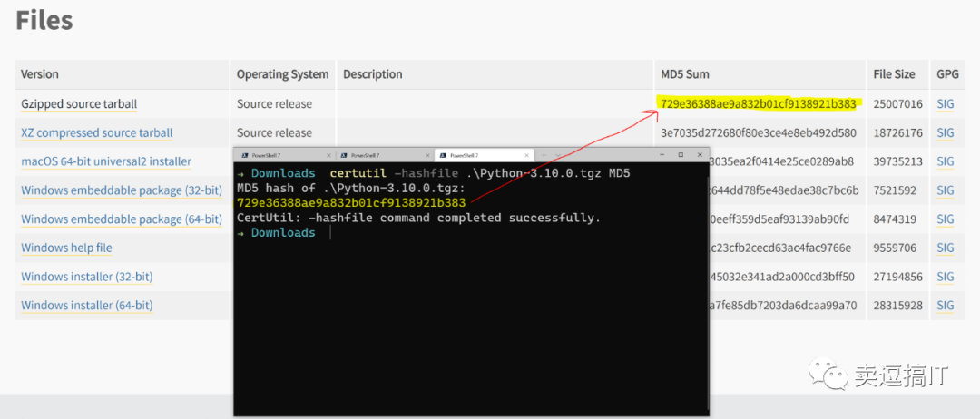The height and width of the screenshot is (419, 980).
Task: Click file size 9559706
Action: pos(895,248)
